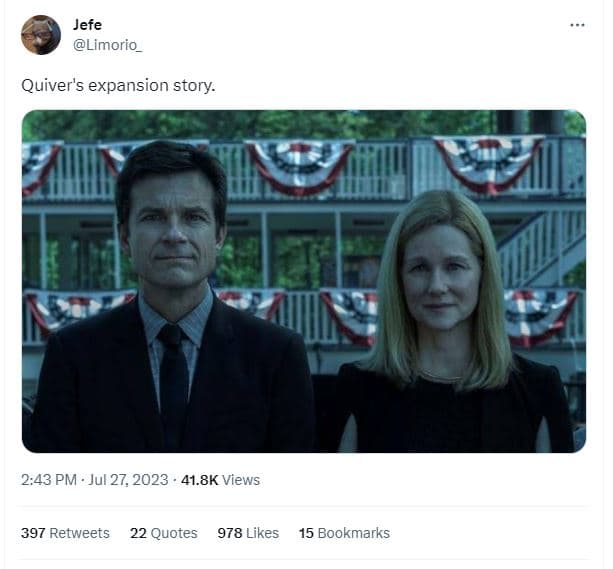Open the attached tweet photo
This screenshot has height=569, width=613.
(304, 281)
